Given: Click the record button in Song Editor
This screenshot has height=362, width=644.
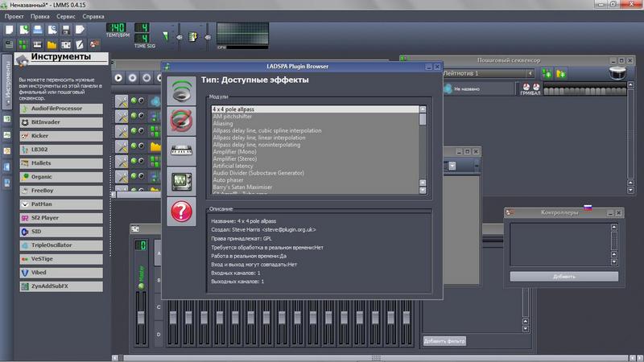Looking at the screenshot, I should click(x=132, y=77).
